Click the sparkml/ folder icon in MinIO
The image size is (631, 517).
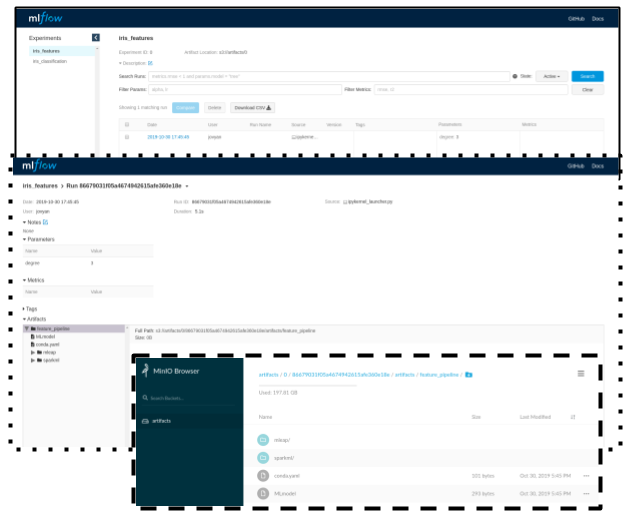[263, 457]
